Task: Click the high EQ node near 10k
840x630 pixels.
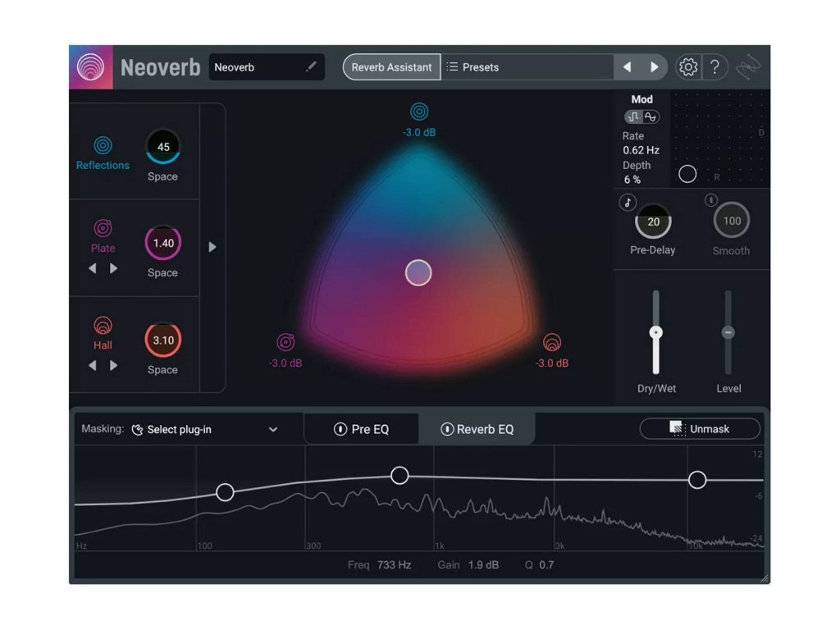Action: click(x=697, y=479)
